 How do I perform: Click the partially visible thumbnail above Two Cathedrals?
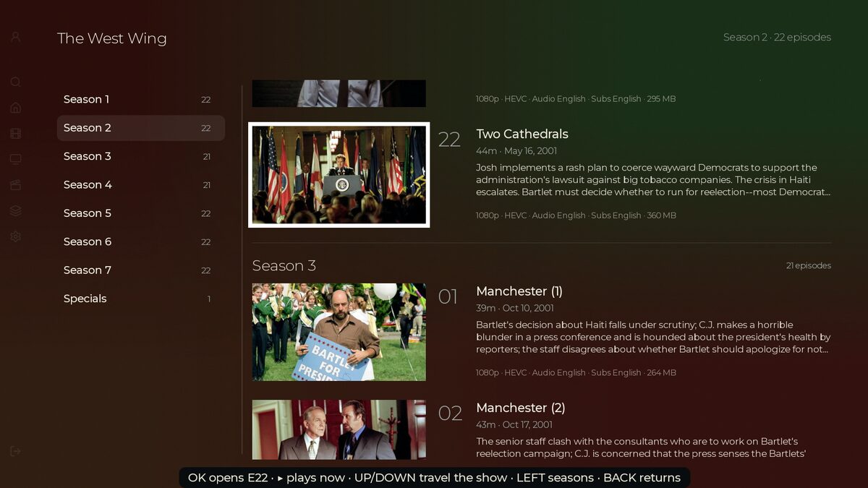coord(339,93)
